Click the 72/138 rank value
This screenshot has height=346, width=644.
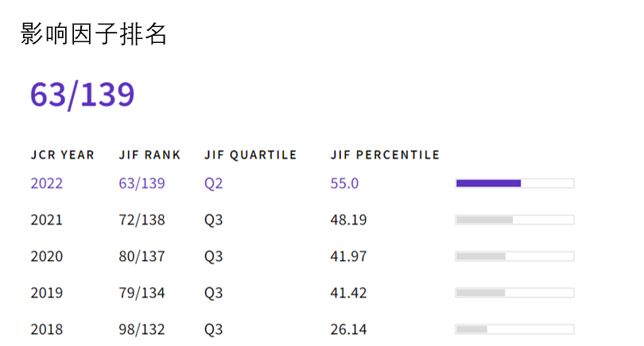tap(142, 220)
